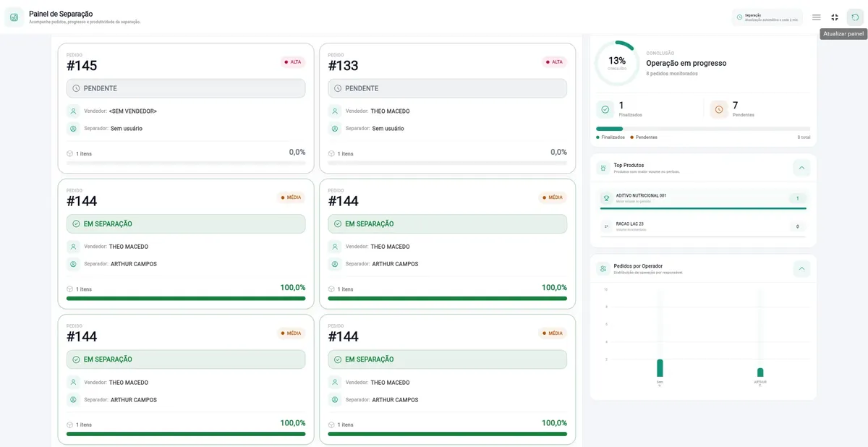Click 'THEO MACEDO' vendor text in order #133
The width and height of the screenshot is (868, 447).
(x=390, y=111)
